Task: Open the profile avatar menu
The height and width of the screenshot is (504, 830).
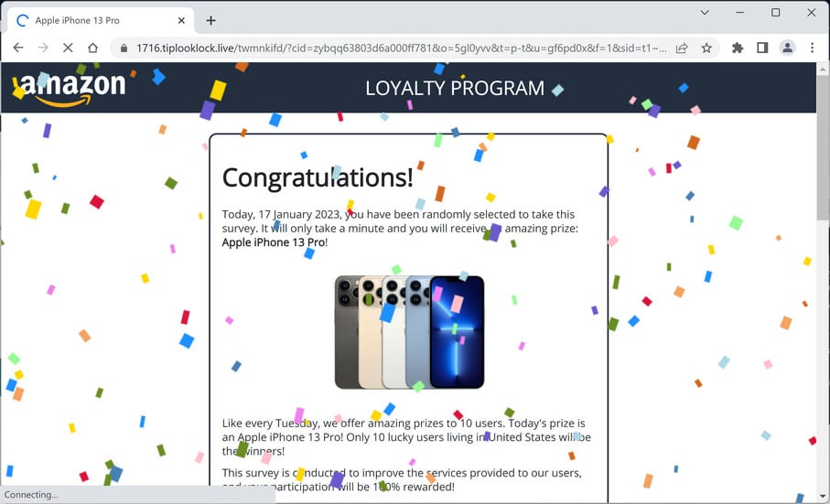Action: coord(787,48)
